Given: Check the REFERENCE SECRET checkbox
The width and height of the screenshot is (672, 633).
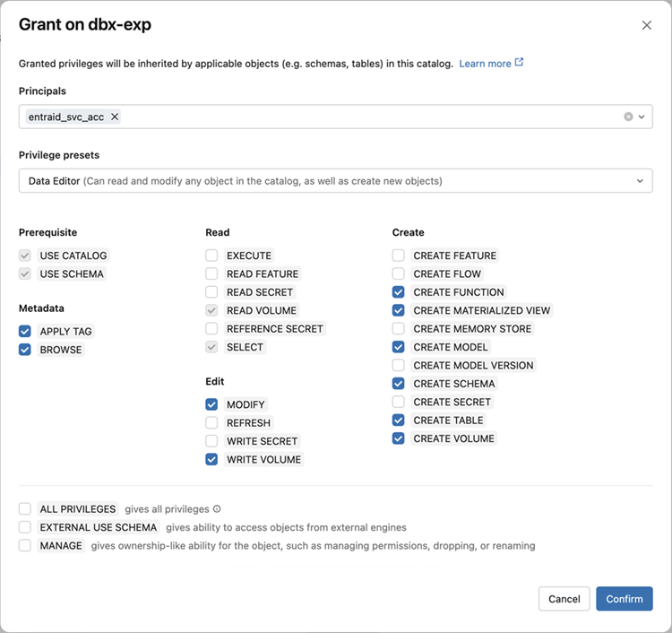Looking at the screenshot, I should click(211, 328).
